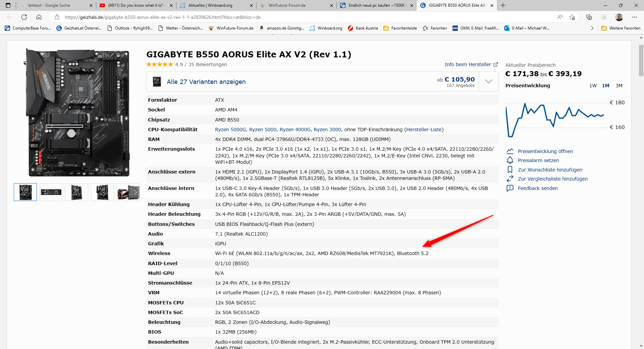This screenshot has height=349, width=644.
Task: Open Geizhals.at Österreich bookmark
Action: 79,28
